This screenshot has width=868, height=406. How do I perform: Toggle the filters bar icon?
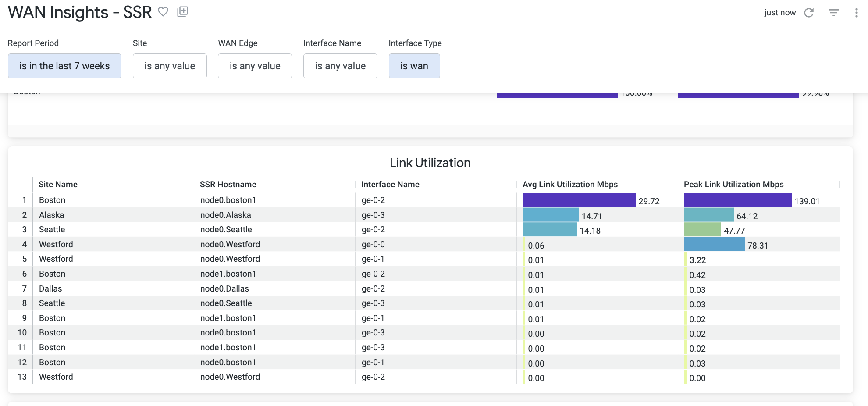coord(833,13)
